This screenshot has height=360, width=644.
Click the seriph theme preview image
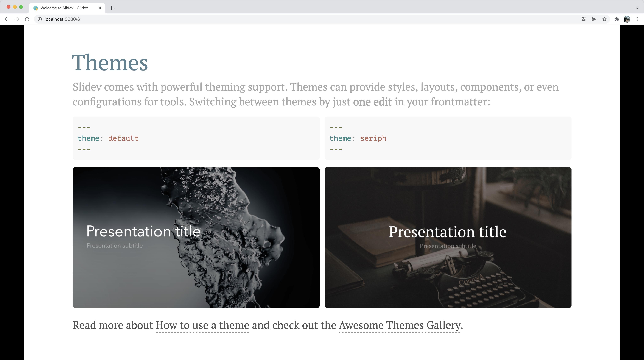(448, 237)
